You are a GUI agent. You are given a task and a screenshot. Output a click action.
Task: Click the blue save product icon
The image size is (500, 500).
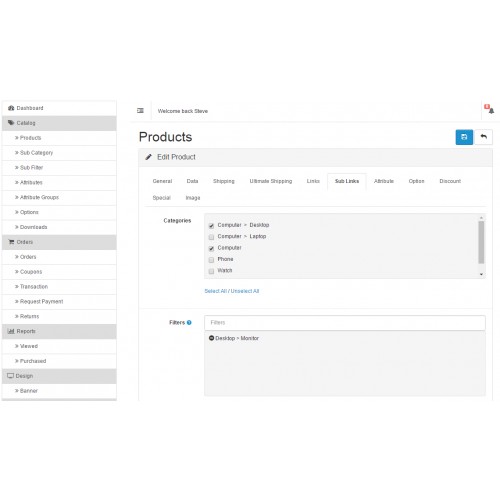pos(464,137)
